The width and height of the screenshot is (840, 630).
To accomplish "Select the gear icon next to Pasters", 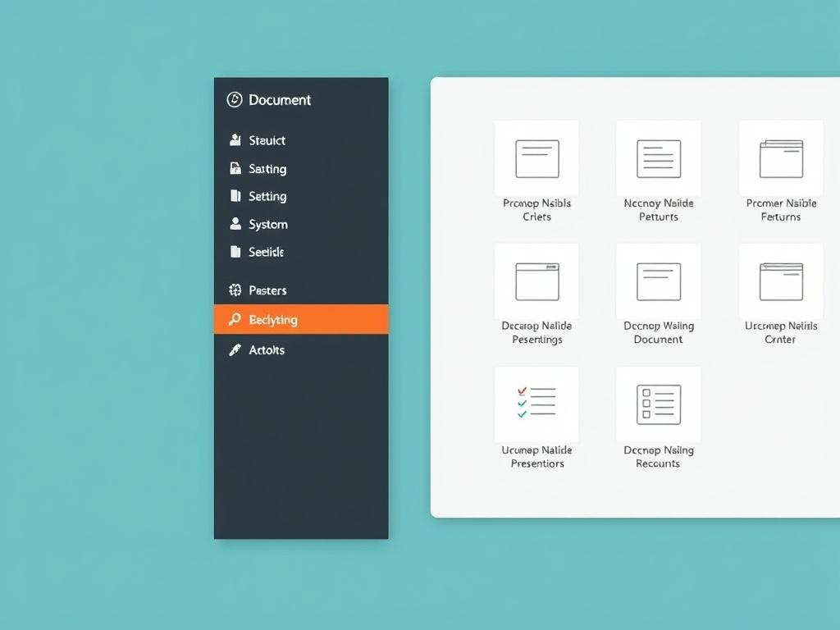I will pyautogui.click(x=234, y=290).
